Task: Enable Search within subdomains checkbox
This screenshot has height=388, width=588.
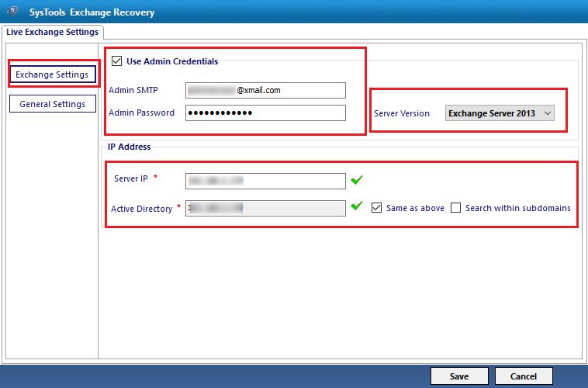Action: click(455, 207)
